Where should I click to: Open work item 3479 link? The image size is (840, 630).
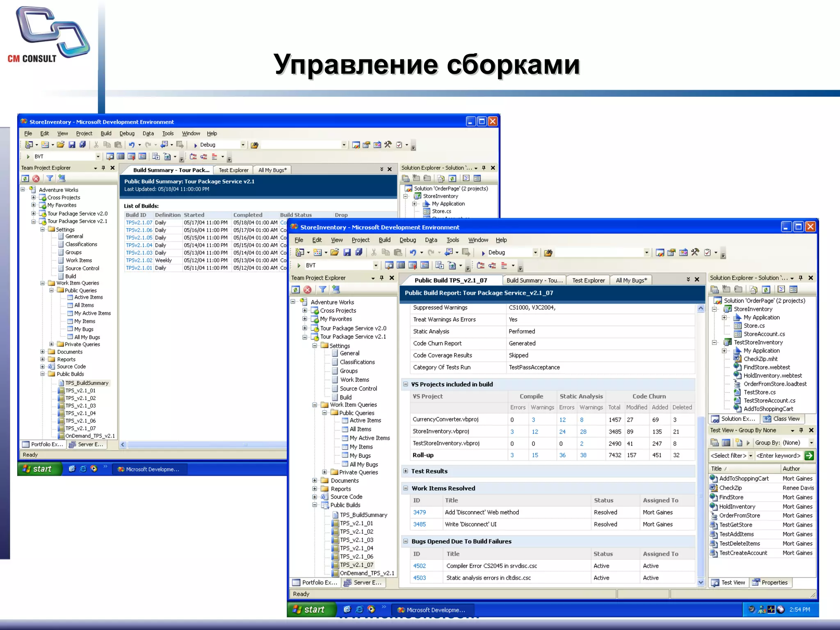tap(419, 512)
